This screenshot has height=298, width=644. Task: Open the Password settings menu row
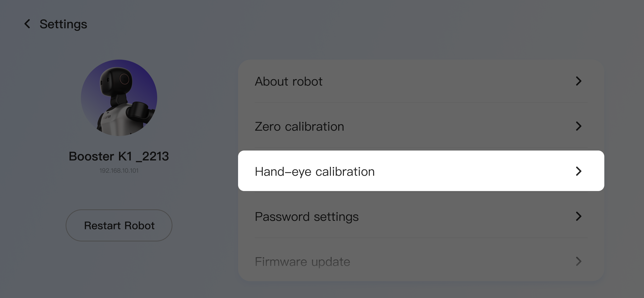pos(421,216)
